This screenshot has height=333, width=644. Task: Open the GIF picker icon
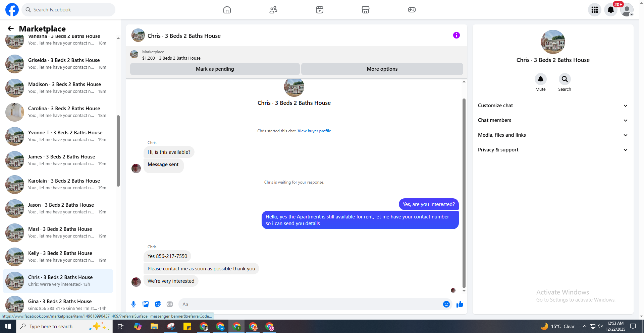pos(170,304)
